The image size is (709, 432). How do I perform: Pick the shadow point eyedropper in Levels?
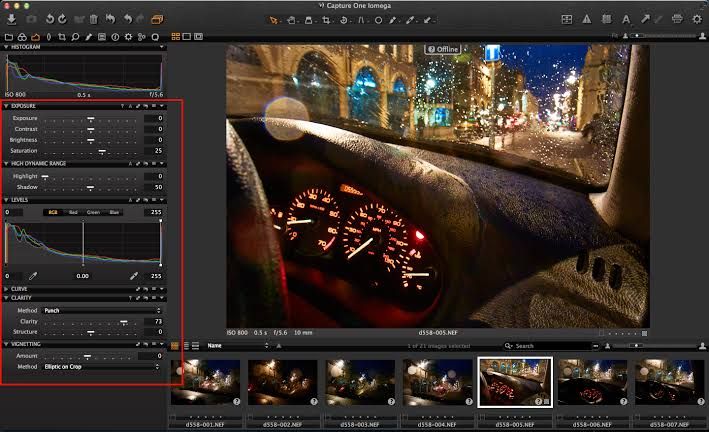click(x=33, y=275)
